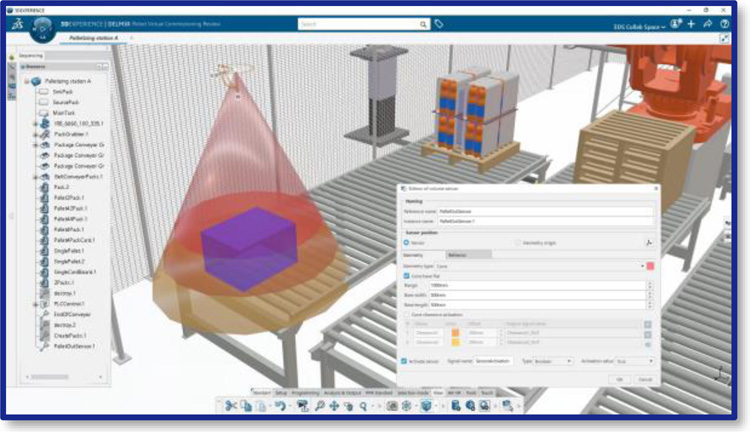The image size is (750, 432).
Task: Toggle the Activate sensor checkbox
Action: 406,360
